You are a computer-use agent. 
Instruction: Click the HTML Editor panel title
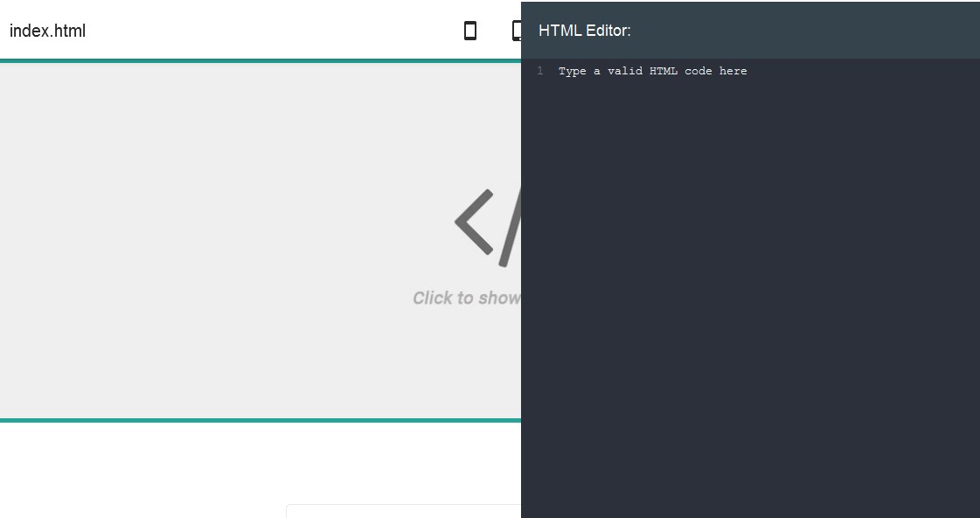(584, 31)
